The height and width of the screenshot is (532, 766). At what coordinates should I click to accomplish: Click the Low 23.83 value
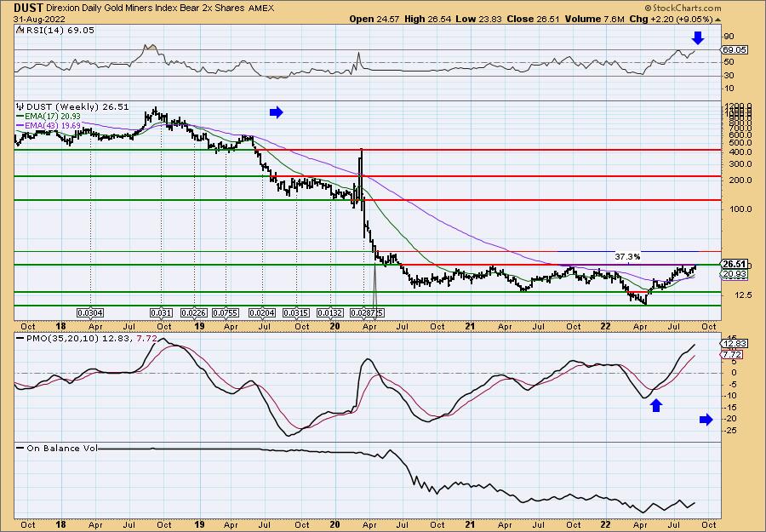pos(477,19)
